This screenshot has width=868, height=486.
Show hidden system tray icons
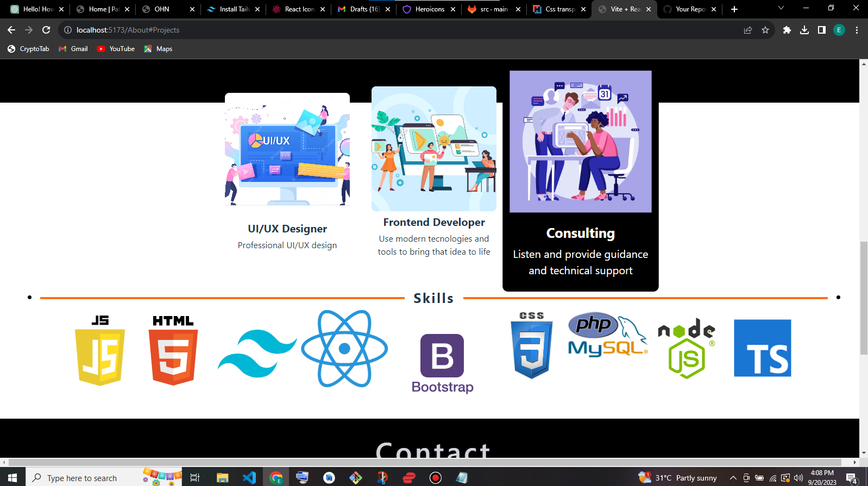[x=733, y=478]
